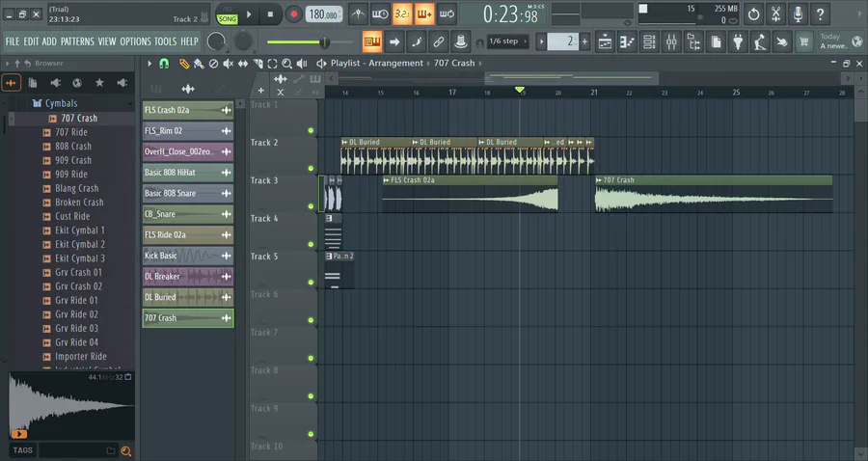Toggle loop recording button
Screen dimensions: 868x461
(x=447, y=14)
